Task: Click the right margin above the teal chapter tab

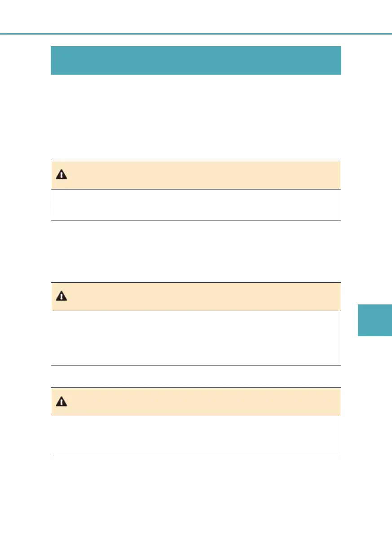Action: (367, 170)
